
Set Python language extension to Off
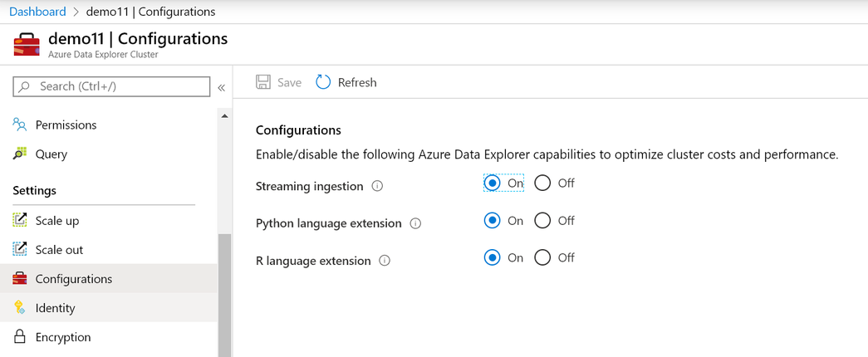point(542,220)
